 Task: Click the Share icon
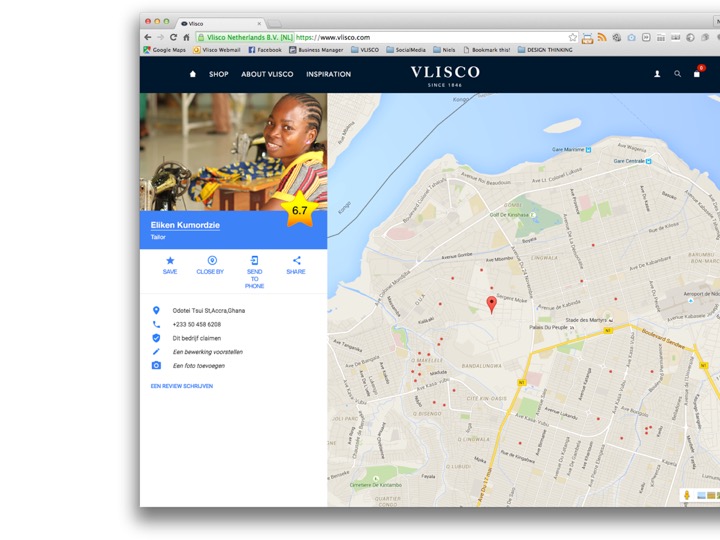click(x=296, y=261)
